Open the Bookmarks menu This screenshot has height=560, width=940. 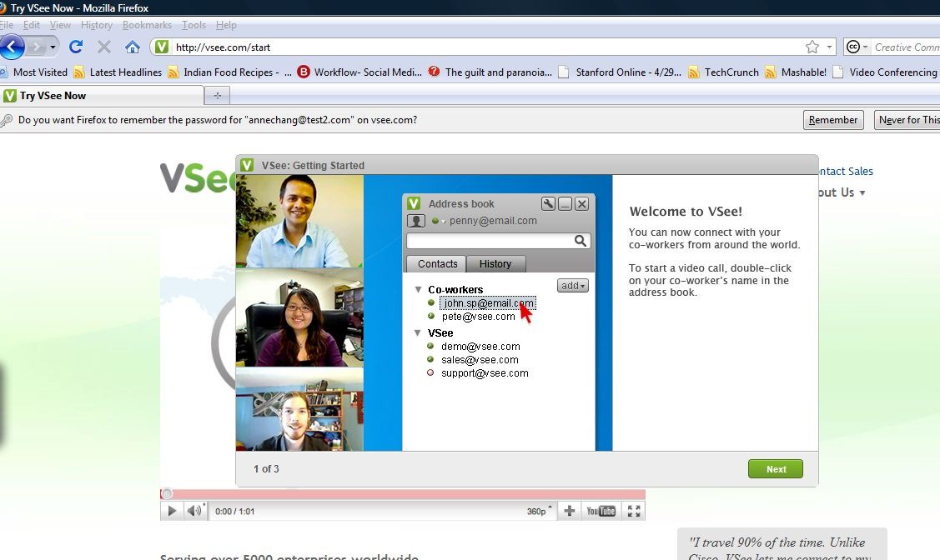pyautogui.click(x=147, y=25)
